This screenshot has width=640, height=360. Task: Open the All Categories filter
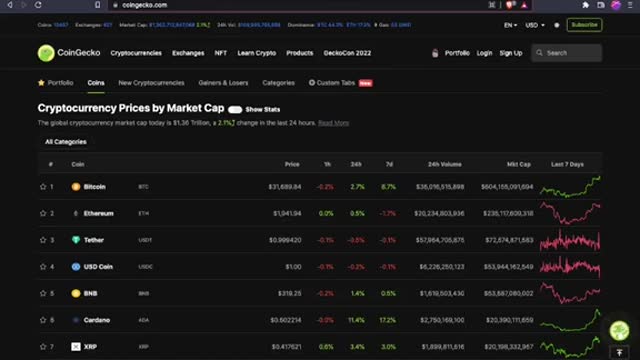[66, 142]
